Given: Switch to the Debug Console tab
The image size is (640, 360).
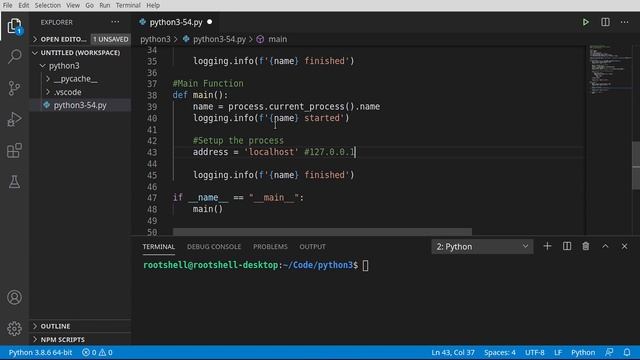Looking at the screenshot, I should (x=214, y=247).
